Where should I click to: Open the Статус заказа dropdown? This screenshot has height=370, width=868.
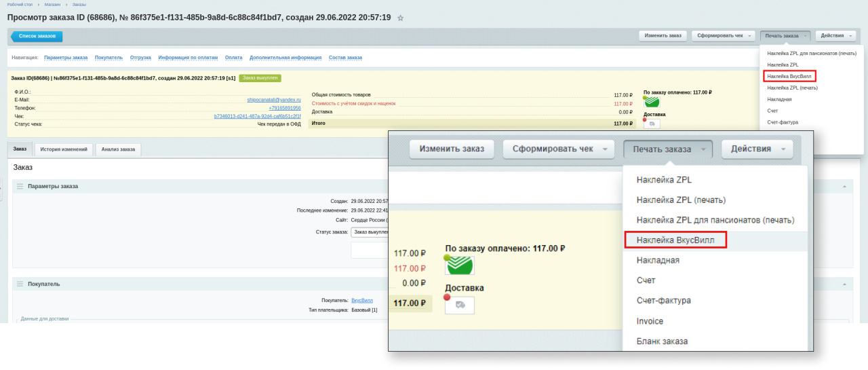coord(370,232)
